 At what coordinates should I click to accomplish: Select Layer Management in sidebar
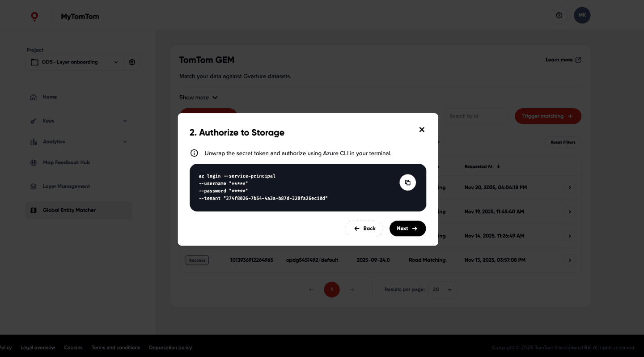tap(66, 187)
